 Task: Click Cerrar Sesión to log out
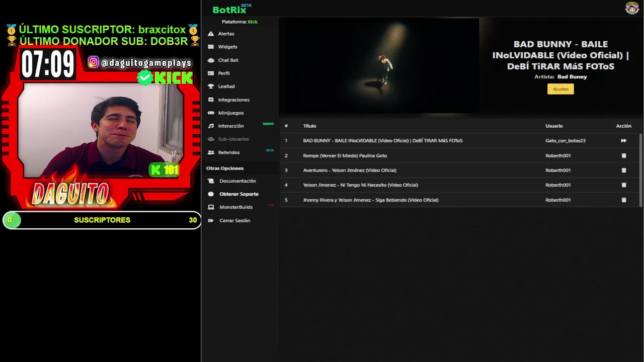coord(234,221)
